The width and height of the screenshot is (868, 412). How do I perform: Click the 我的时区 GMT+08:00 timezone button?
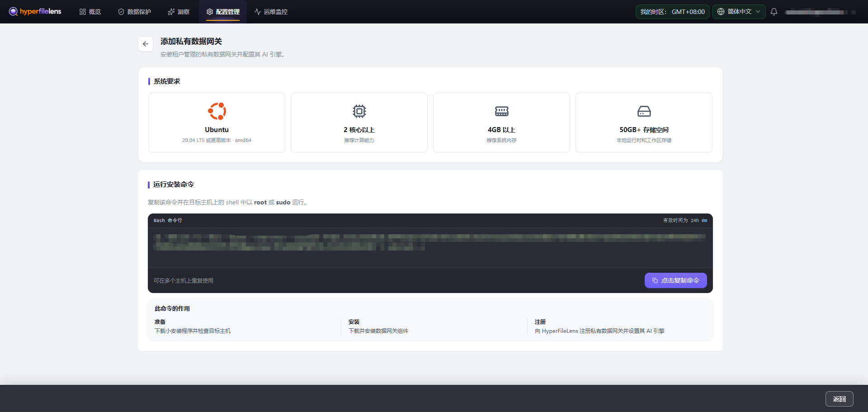coord(672,12)
